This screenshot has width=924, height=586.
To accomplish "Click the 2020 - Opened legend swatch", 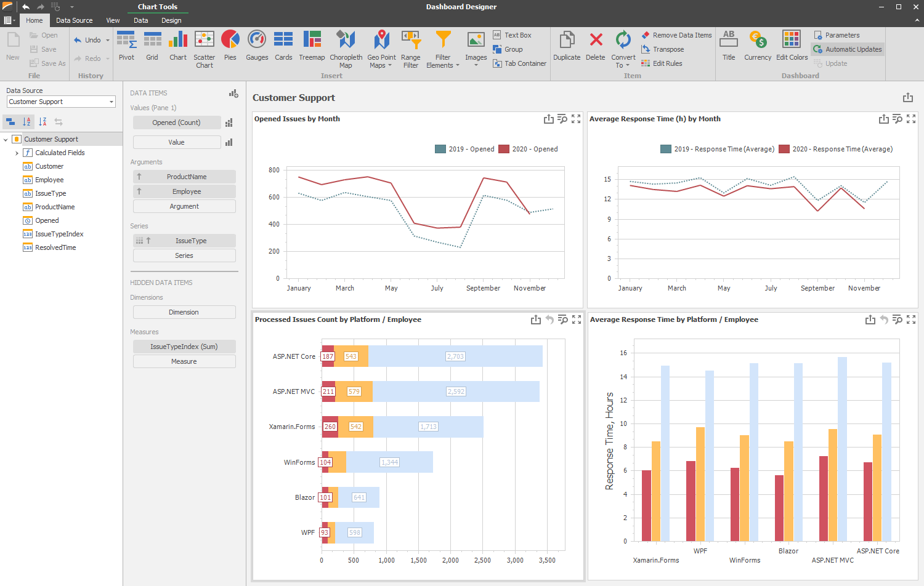I will [504, 149].
